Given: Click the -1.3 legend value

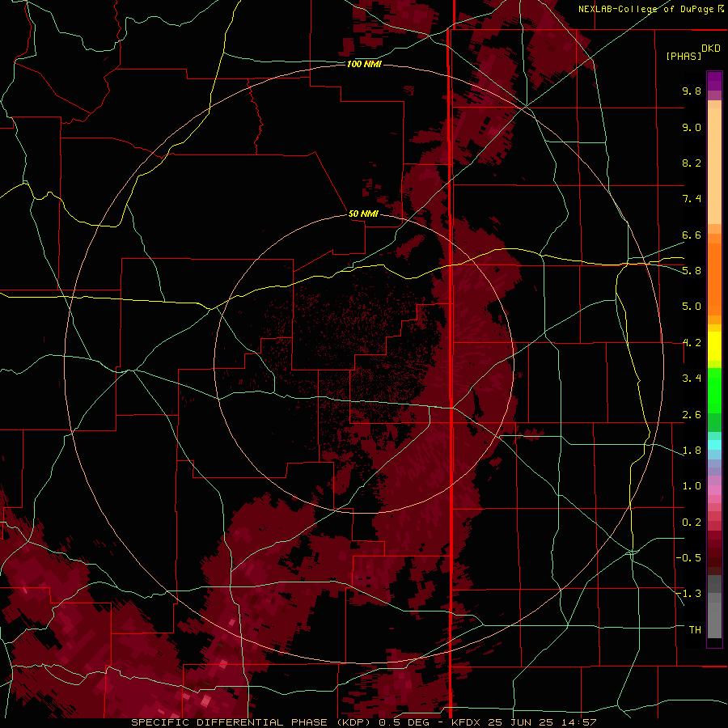Looking at the screenshot, I should (688, 594).
